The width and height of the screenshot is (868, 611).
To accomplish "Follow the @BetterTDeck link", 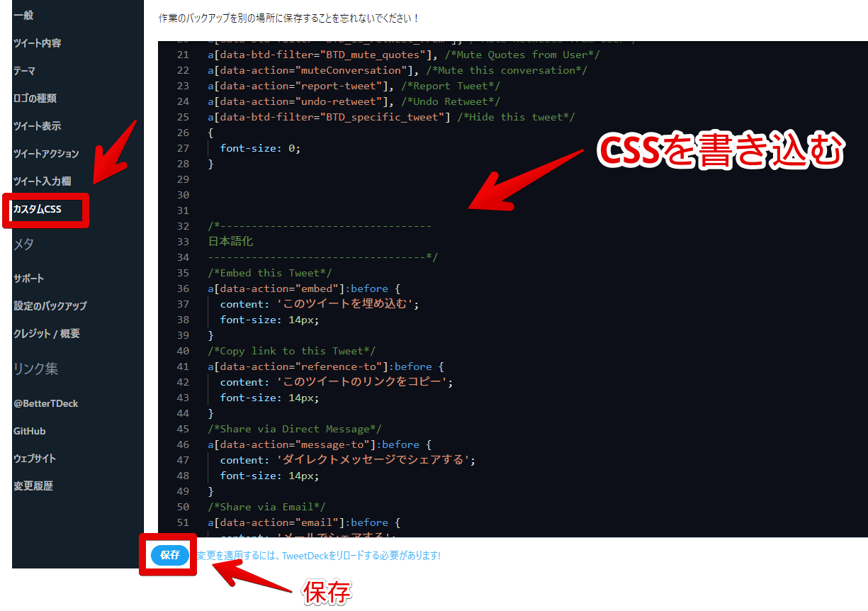I will (x=45, y=403).
